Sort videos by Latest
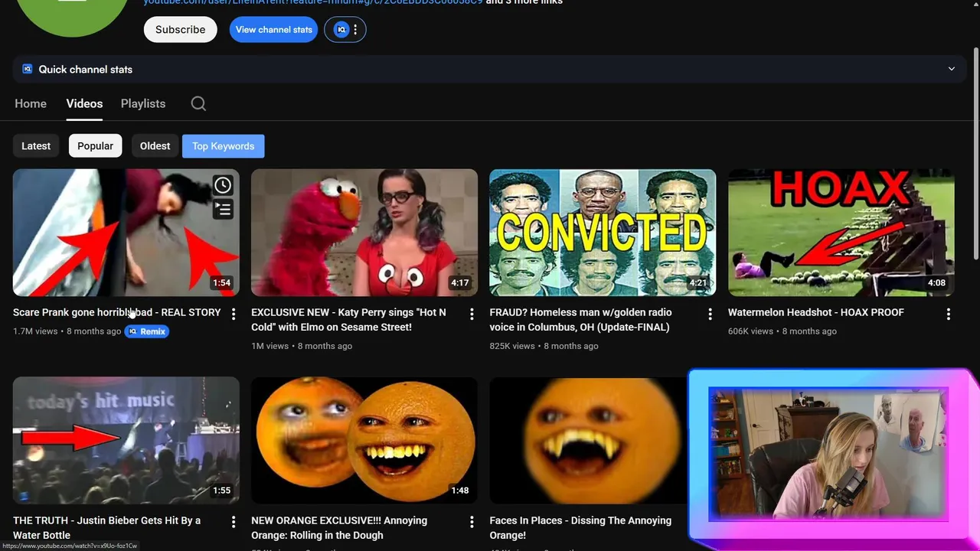 [x=36, y=146]
